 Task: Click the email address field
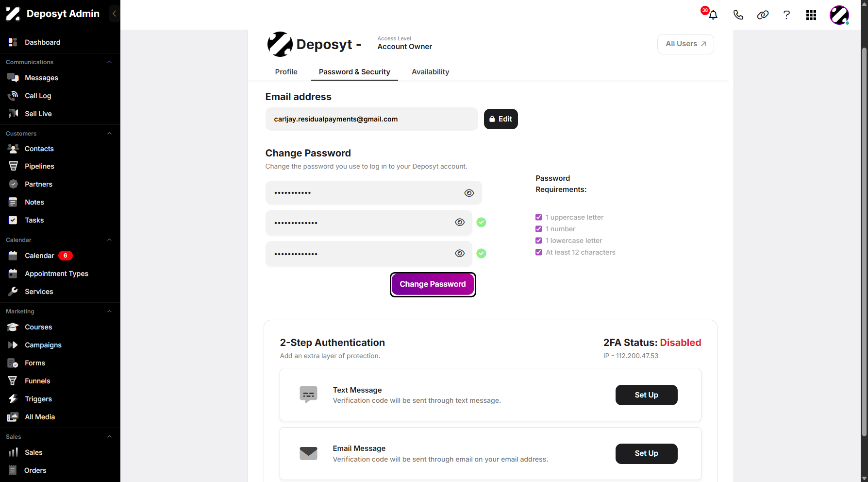[372, 119]
